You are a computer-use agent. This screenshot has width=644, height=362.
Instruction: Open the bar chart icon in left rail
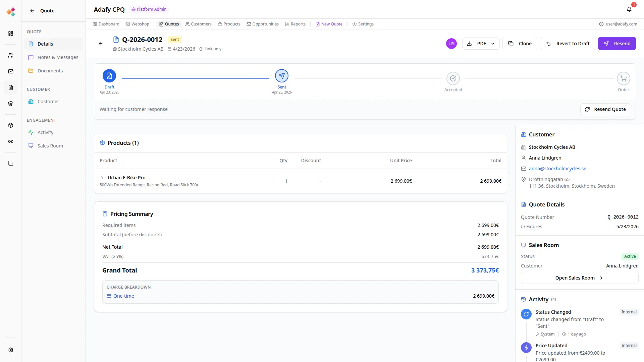click(x=11, y=163)
